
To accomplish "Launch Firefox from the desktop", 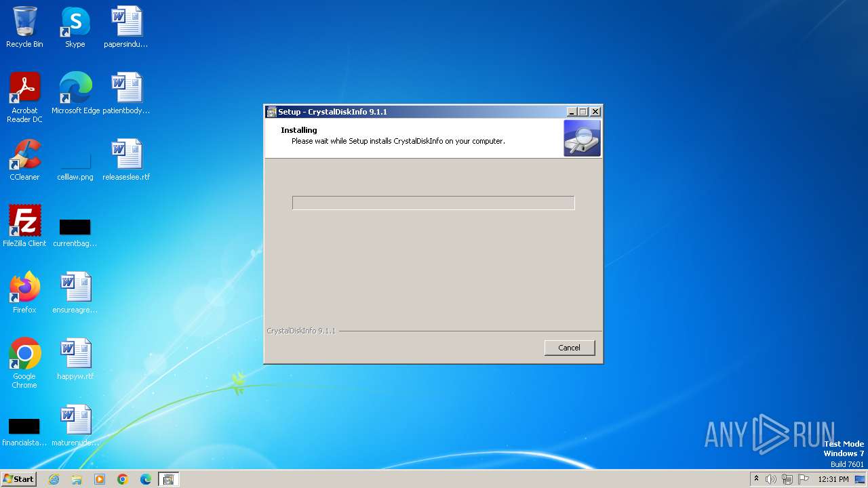I will click(x=24, y=292).
